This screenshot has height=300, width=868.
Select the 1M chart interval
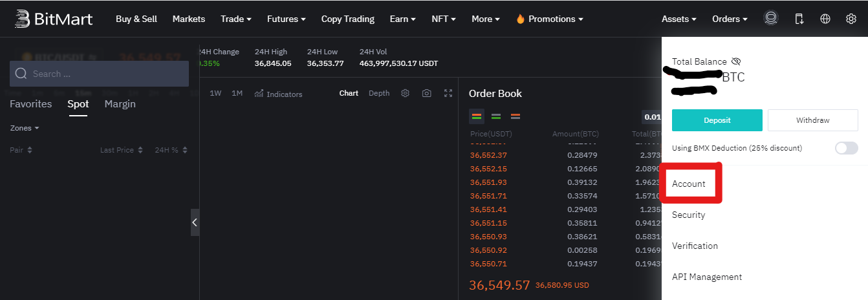tap(237, 93)
